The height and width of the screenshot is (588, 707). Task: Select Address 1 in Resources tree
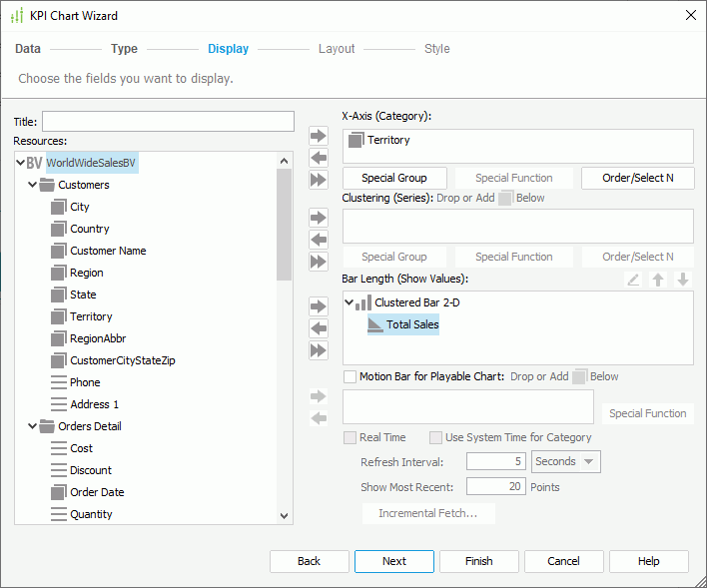94,404
